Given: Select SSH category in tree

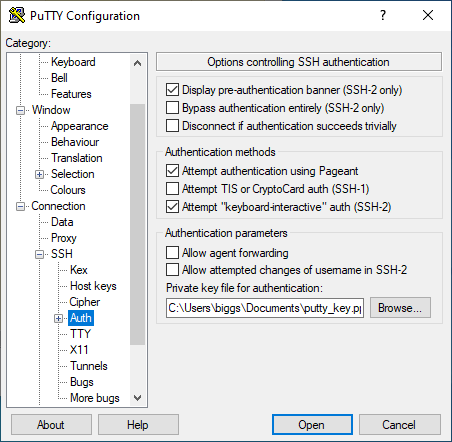Looking at the screenshot, I should [x=62, y=254].
